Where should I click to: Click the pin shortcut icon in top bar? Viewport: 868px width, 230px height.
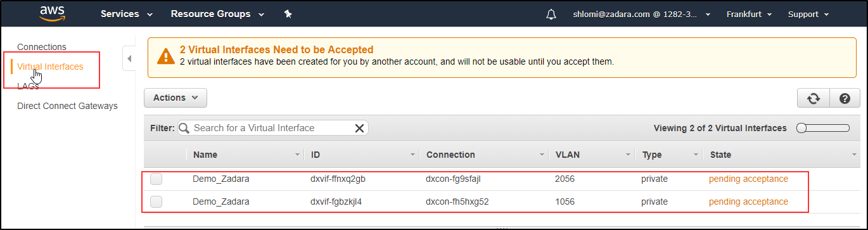[288, 14]
